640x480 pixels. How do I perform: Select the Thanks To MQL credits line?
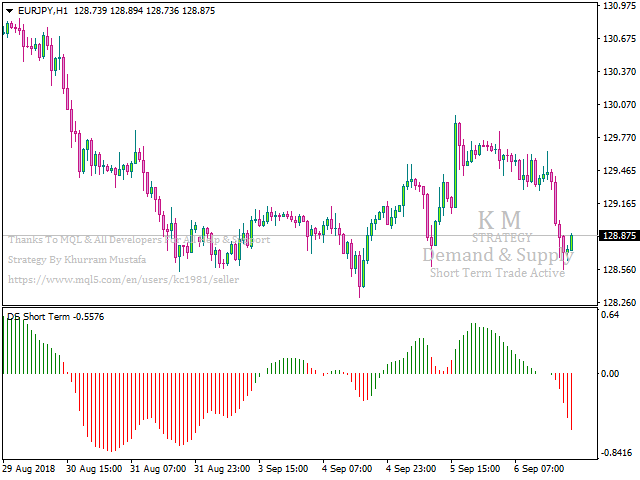pos(138,240)
